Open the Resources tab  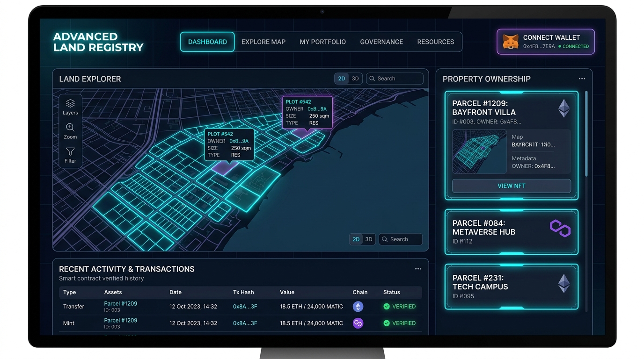coord(436,42)
